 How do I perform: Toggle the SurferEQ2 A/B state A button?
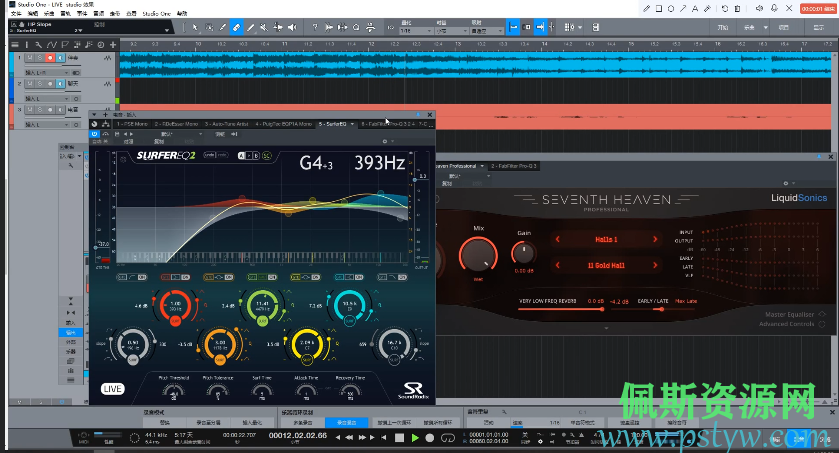coord(242,156)
